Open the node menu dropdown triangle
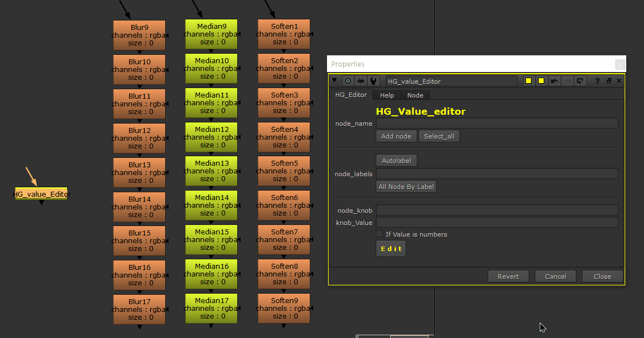 tap(335, 80)
